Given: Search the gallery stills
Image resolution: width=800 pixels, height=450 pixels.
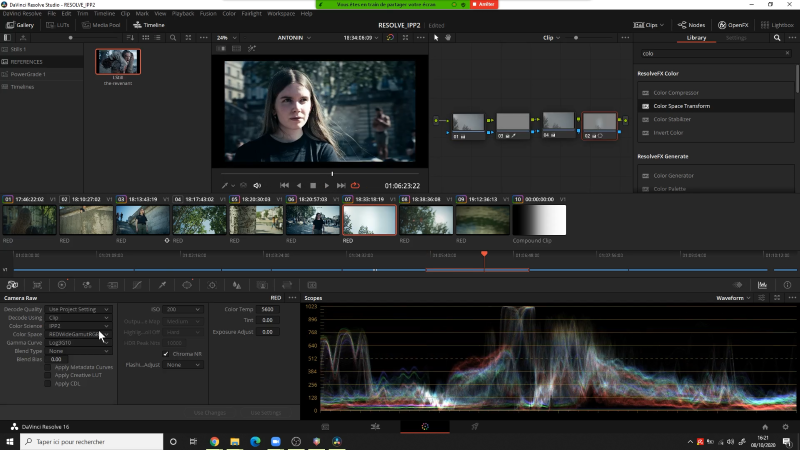Looking at the screenshot, I should (x=173, y=38).
